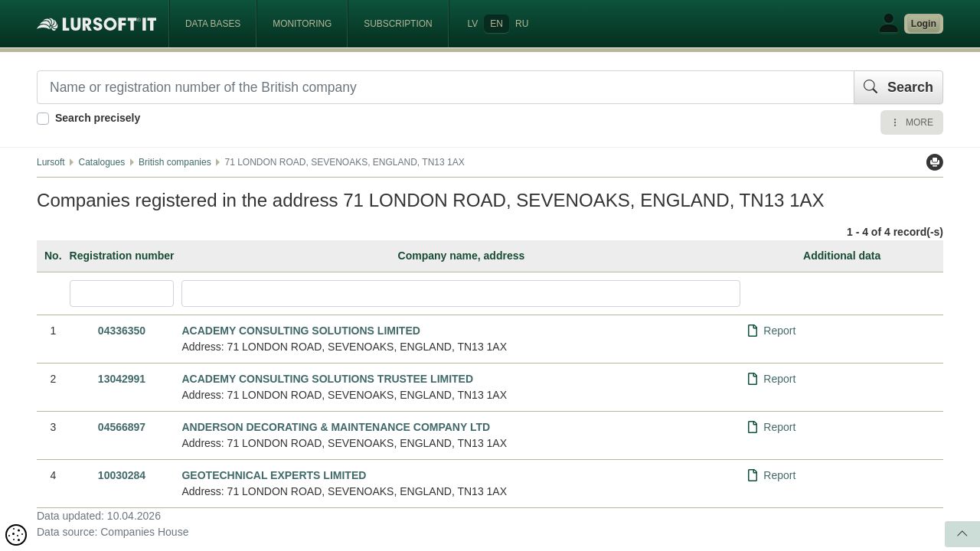Viewport: 980px width, 551px height.
Task: Enable the Search precisely checkbox
Action: pyautogui.click(x=43, y=119)
